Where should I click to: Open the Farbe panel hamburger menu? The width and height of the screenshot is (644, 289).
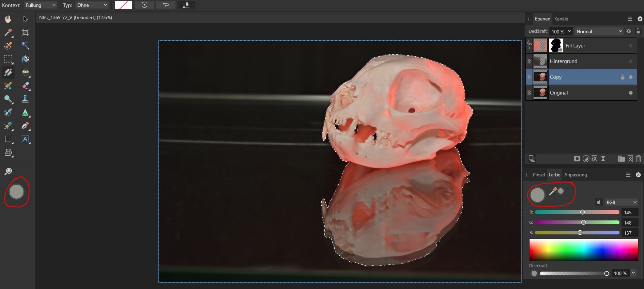point(628,175)
